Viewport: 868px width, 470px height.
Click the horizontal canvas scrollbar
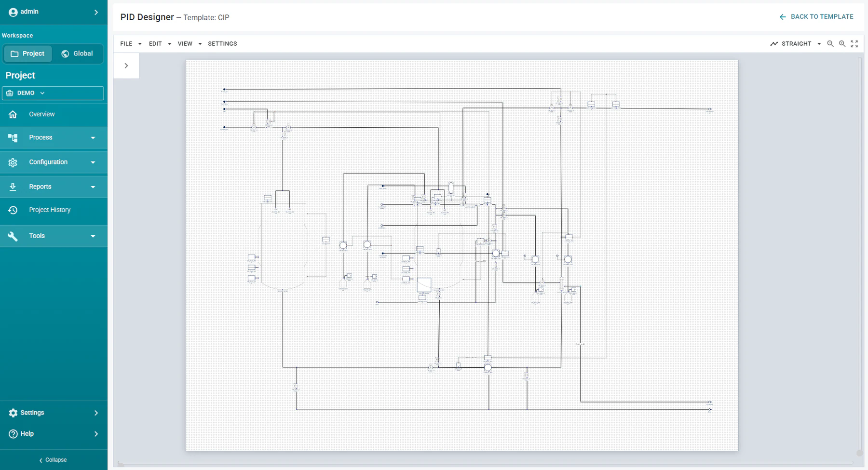point(485,464)
